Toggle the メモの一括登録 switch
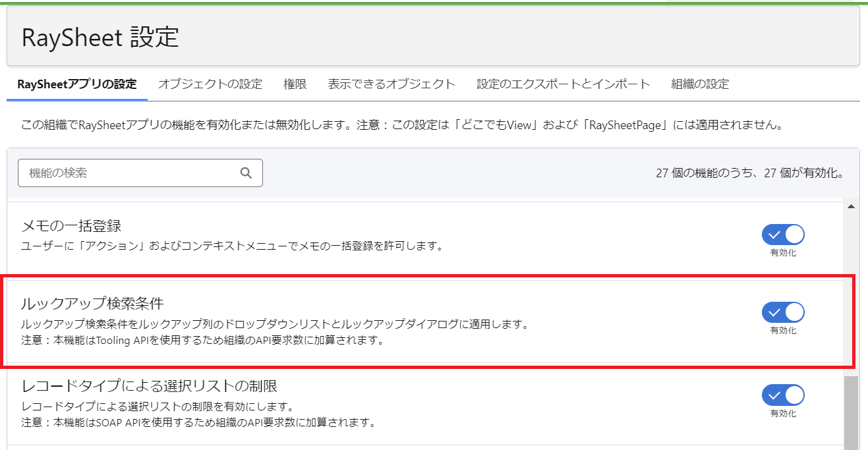868x450 pixels. (783, 235)
